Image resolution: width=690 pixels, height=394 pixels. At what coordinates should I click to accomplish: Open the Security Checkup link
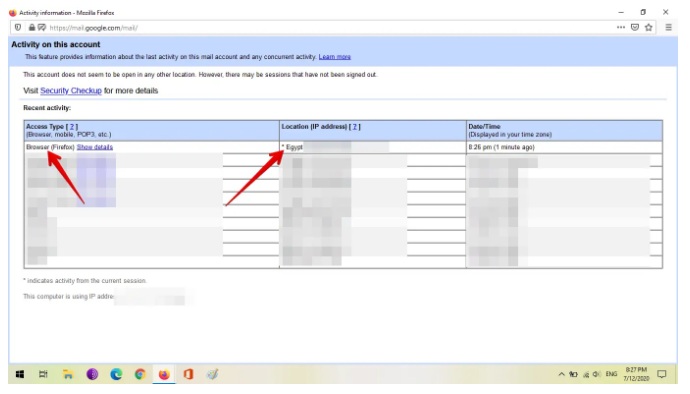pos(71,91)
